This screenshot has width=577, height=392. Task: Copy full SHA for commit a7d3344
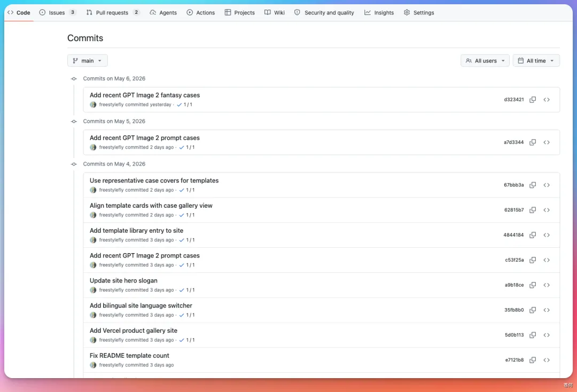click(533, 142)
